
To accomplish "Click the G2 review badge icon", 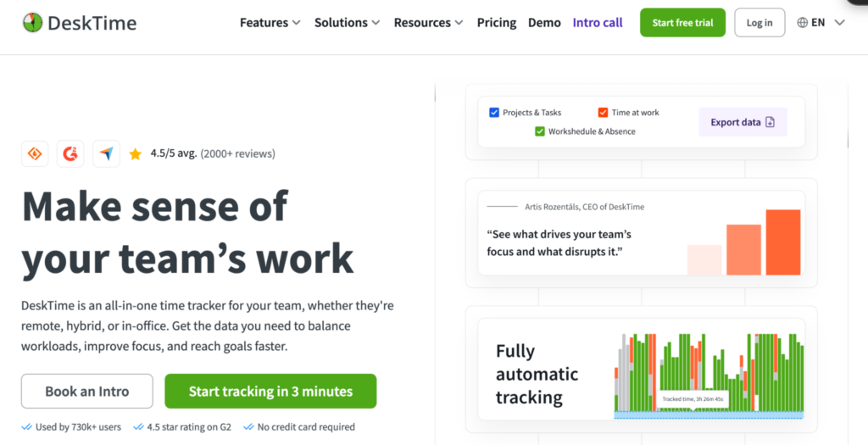I will [x=70, y=154].
